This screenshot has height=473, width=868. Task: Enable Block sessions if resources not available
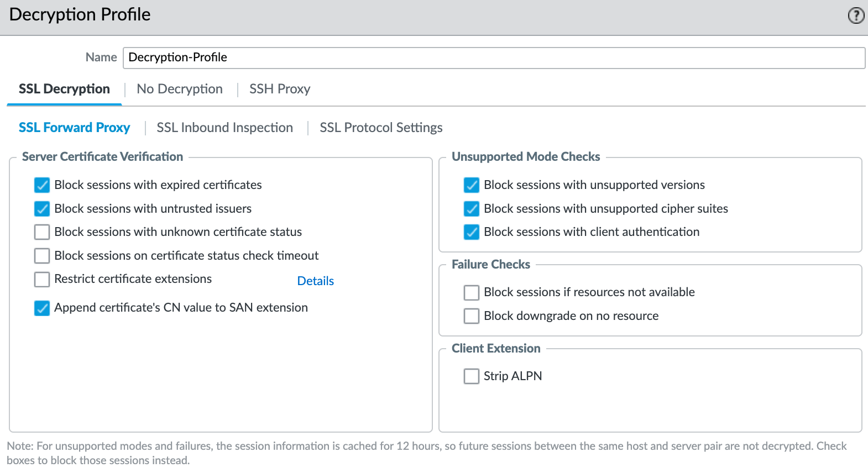point(472,292)
